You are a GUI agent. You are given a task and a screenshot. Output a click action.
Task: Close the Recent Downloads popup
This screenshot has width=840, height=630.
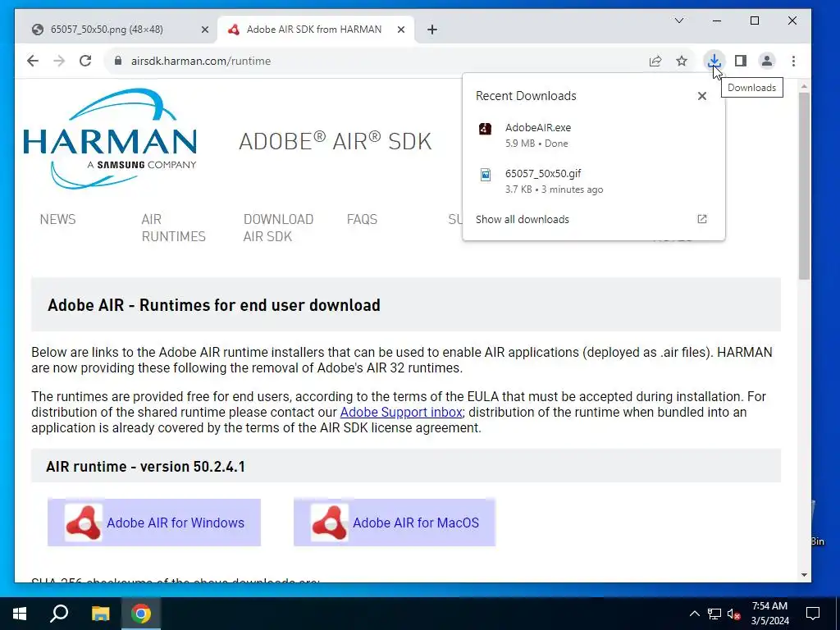click(702, 96)
